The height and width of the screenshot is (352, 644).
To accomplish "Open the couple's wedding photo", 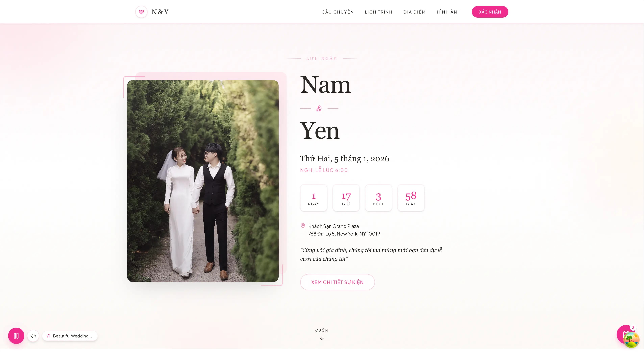I will 203,181.
